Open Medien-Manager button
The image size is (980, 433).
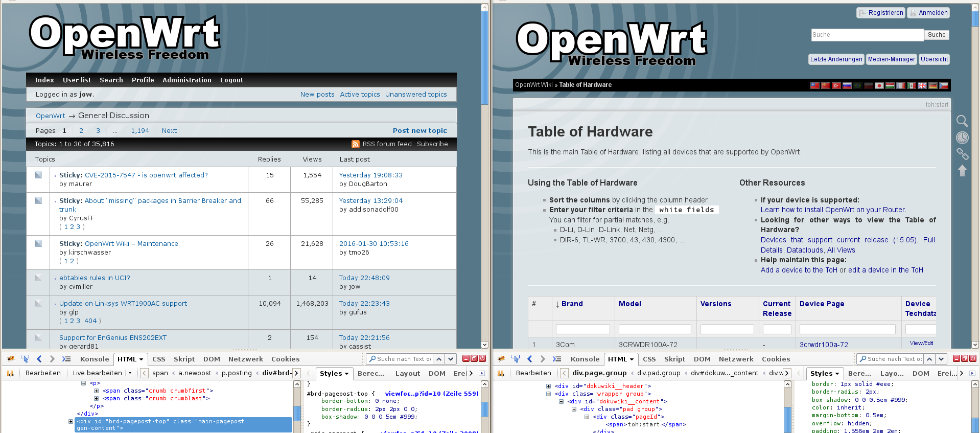892,59
